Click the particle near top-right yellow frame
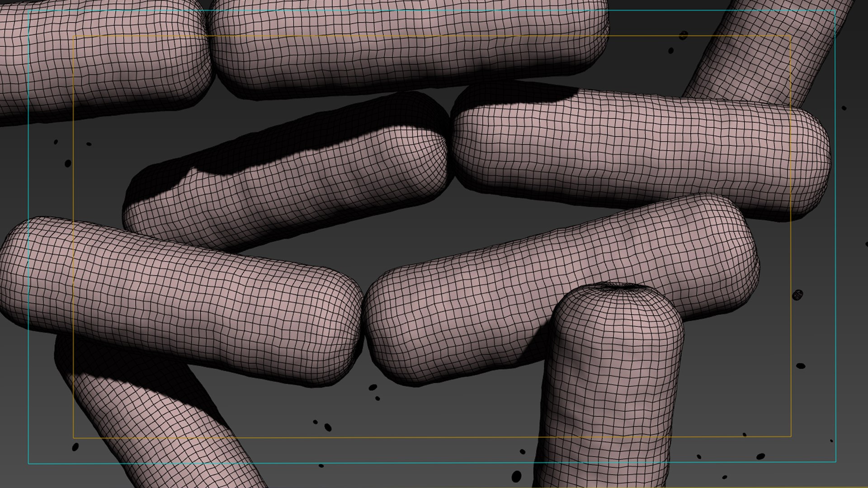Image resolution: width=868 pixels, height=488 pixels. click(x=684, y=35)
